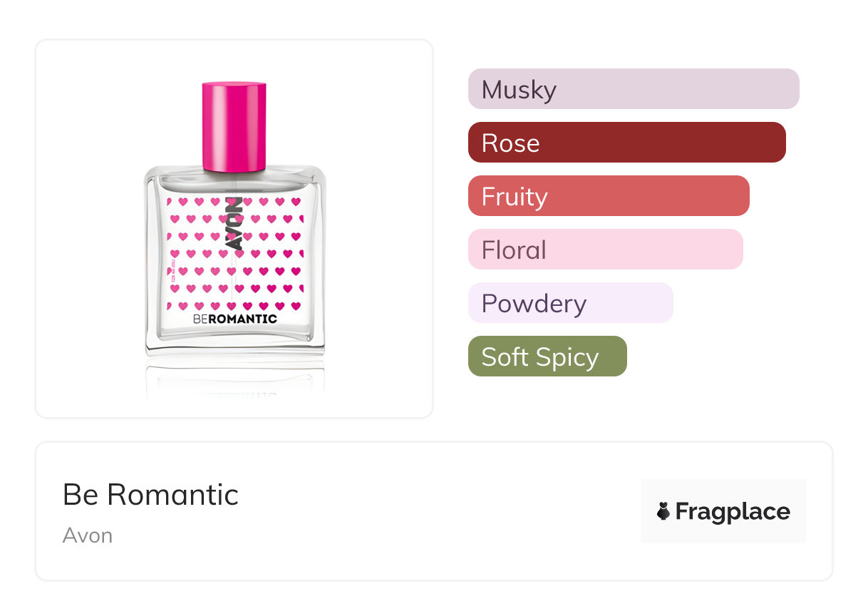Click the Fragplace wordmark text

tap(733, 511)
